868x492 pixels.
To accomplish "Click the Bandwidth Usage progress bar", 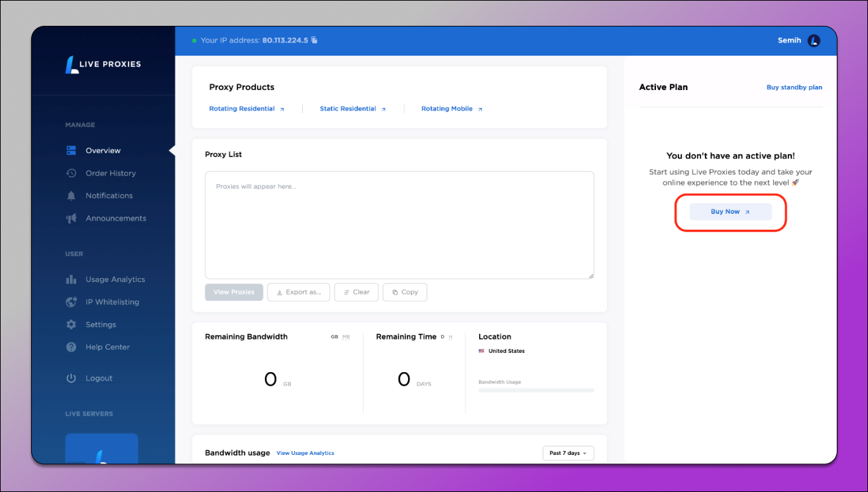I will [x=536, y=391].
